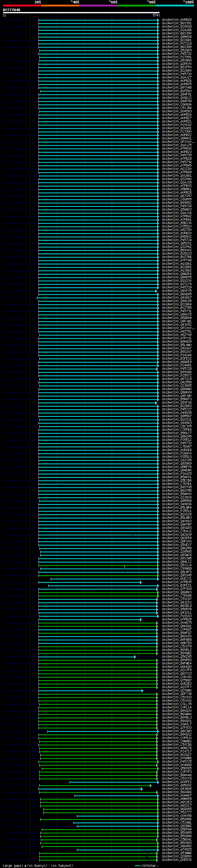Viewport: 197px width, 868px height.
Task: Select hit UniRef100_Q9SS45
Action: [x=177, y=575]
